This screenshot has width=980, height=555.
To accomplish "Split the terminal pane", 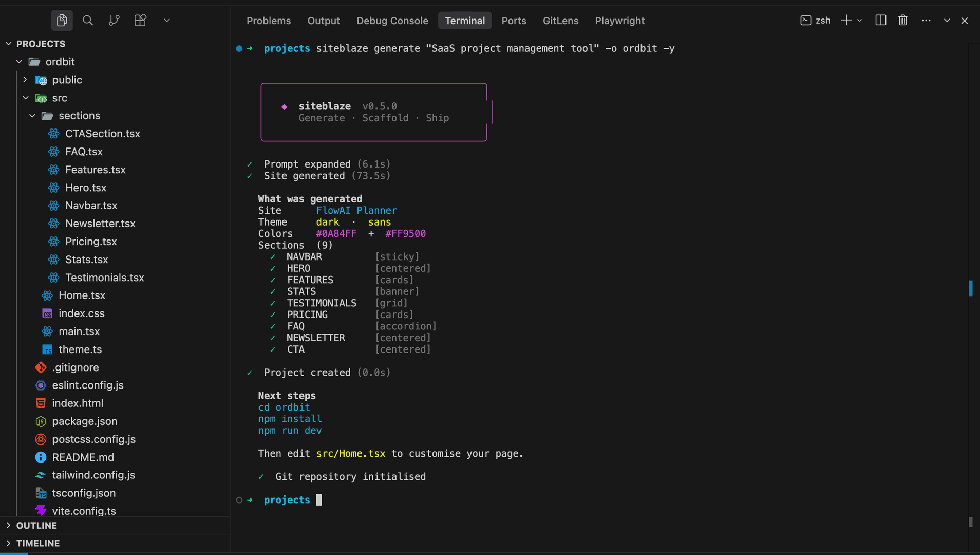I will pos(881,21).
